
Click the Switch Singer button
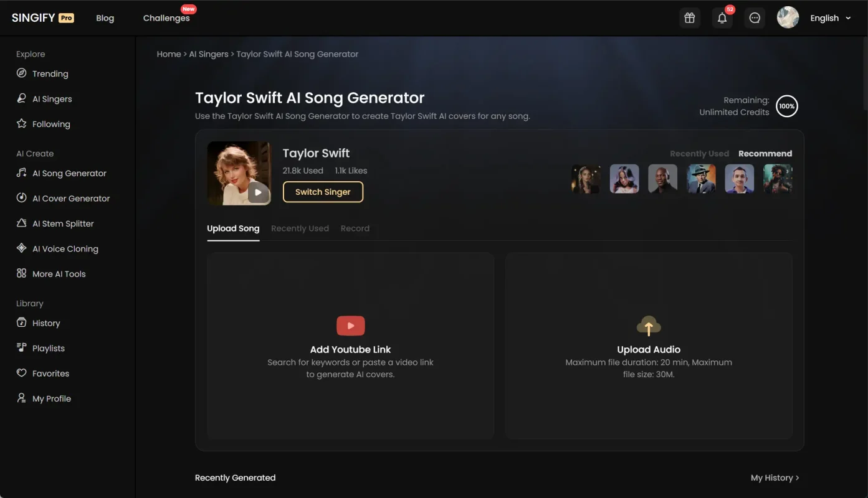pyautogui.click(x=323, y=192)
